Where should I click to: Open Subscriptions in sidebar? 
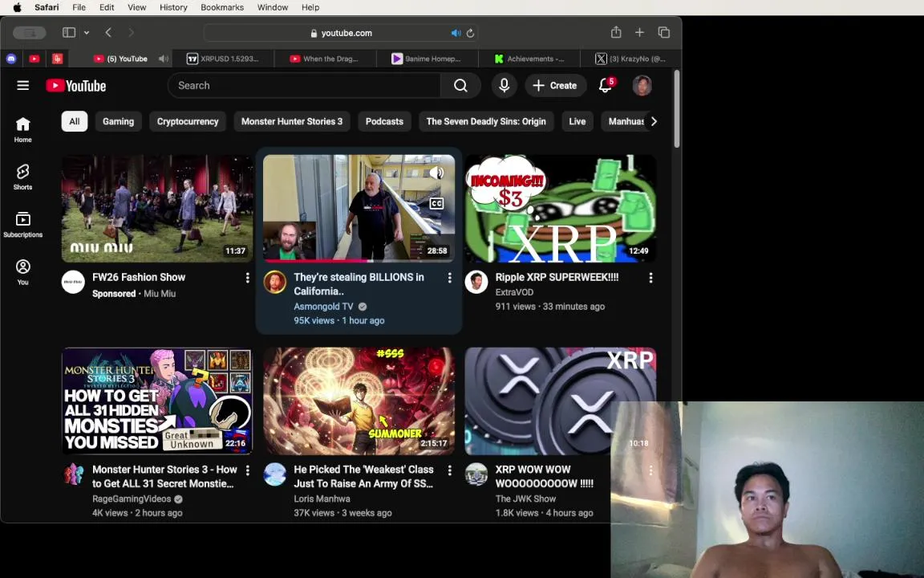tap(23, 225)
